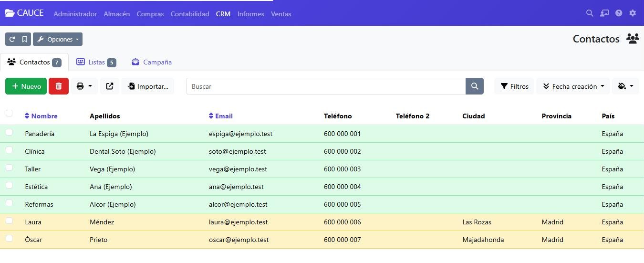The height and width of the screenshot is (263, 644).
Task: Check the Laura row checkbox
Action: pyautogui.click(x=9, y=221)
